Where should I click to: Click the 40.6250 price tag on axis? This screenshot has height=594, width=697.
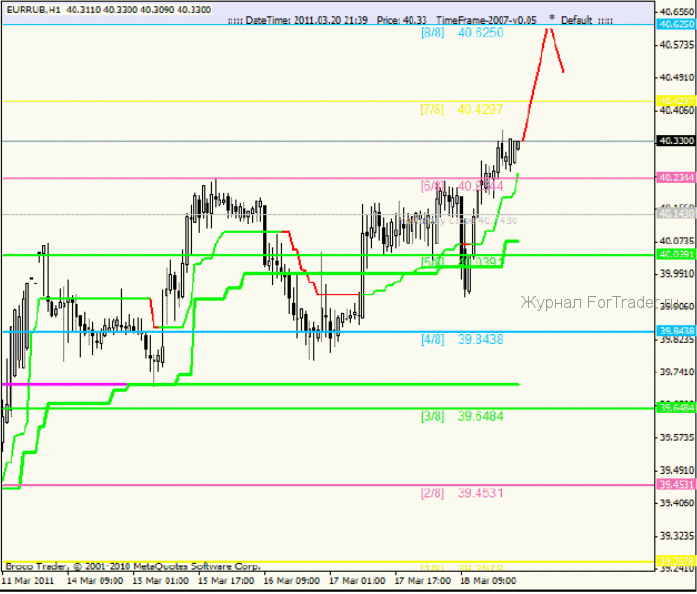(x=676, y=24)
